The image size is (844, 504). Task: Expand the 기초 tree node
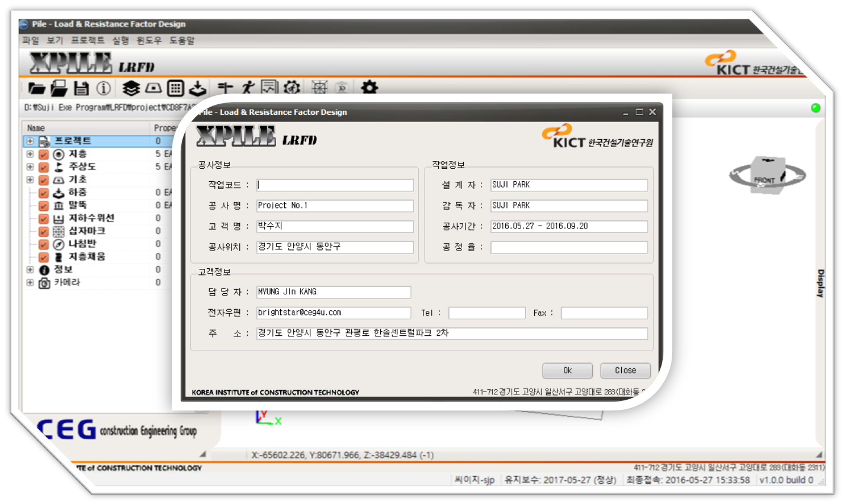point(30,179)
